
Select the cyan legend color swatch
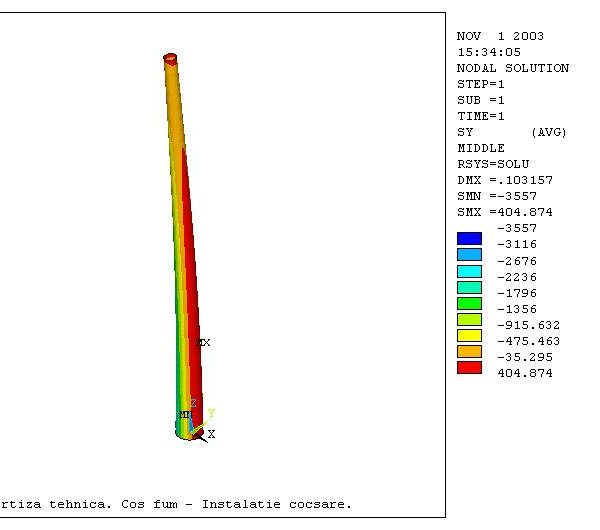coord(469,271)
